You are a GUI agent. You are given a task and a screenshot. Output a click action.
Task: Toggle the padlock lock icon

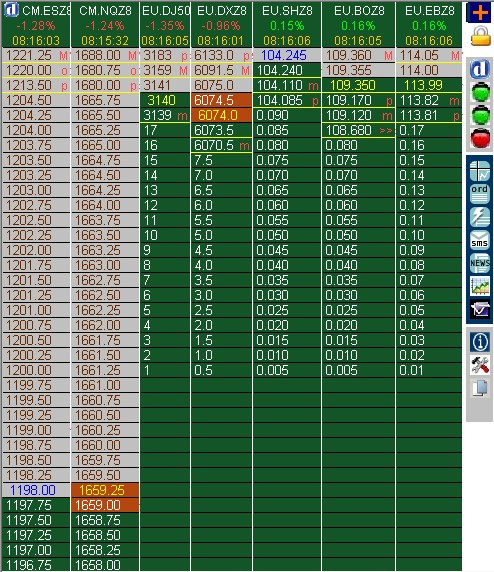[x=480, y=36]
